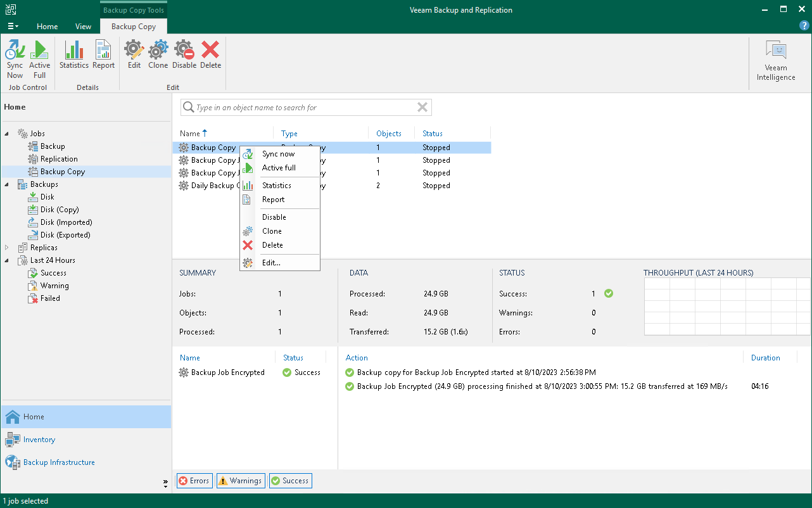Pick Disable in the context menu
This screenshot has height=508, width=812.
coord(279,217)
